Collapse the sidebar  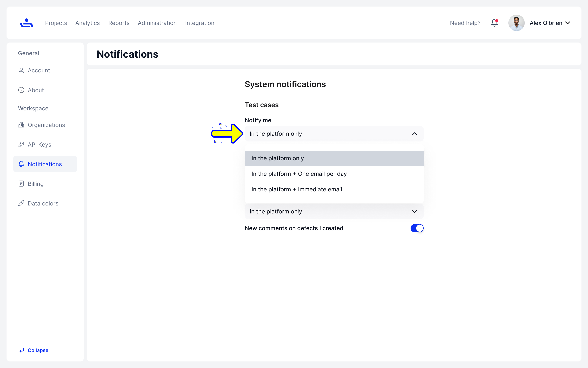pos(33,350)
